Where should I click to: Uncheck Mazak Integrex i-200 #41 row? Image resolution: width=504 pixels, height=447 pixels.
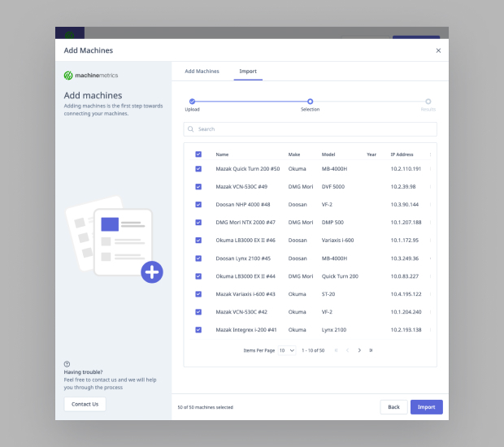click(x=198, y=330)
